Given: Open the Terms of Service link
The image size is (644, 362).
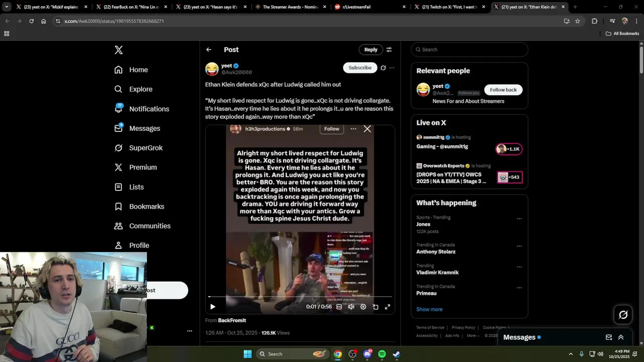Looking at the screenshot, I should pos(430,328).
